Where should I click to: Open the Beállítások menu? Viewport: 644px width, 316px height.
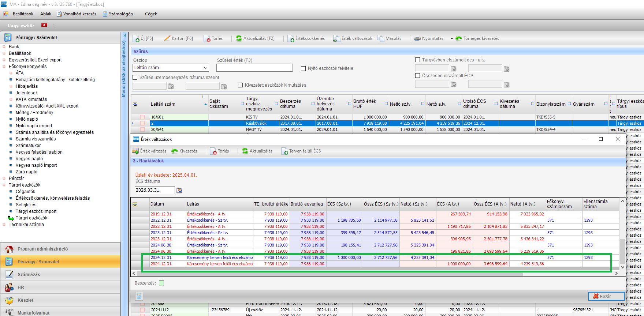[23, 14]
